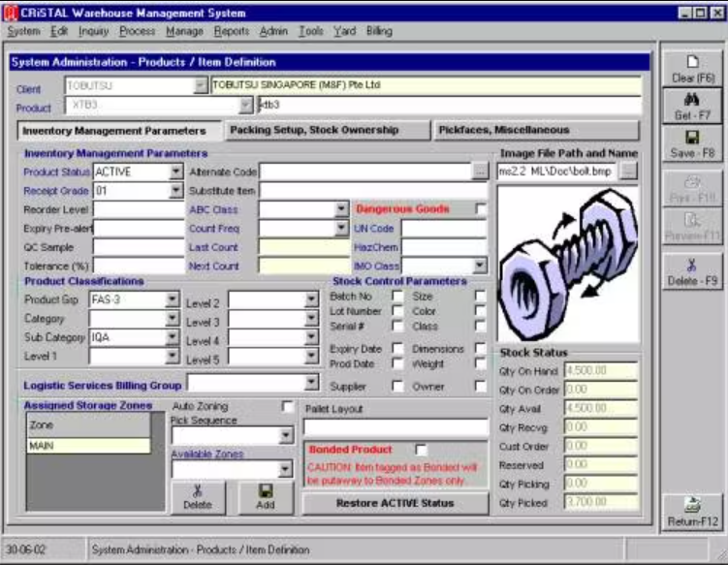Click the QC Sample input field
Viewport: 728px width, 565px height.
pyautogui.click(x=139, y=247)
